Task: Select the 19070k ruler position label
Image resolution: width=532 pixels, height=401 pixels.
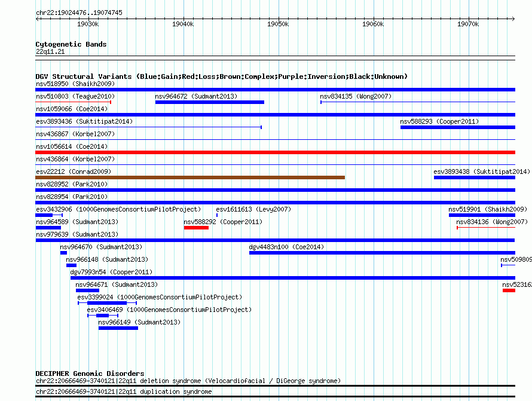Action: point(468,24)
